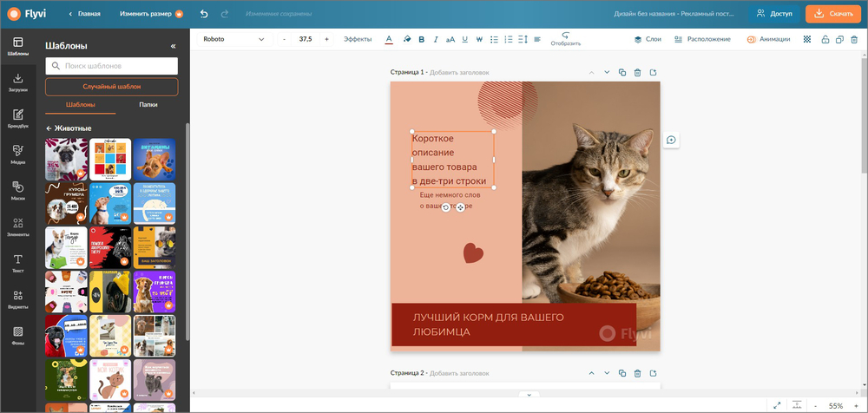This screenshot has width=868, height=413.
Task: Open the text color picker
Action: 388,39
